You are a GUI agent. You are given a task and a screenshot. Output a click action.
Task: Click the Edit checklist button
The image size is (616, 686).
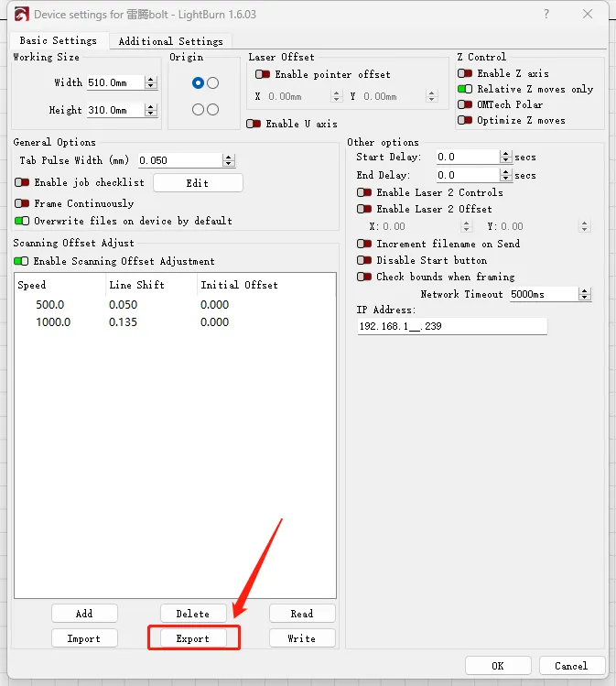[198, 183]
